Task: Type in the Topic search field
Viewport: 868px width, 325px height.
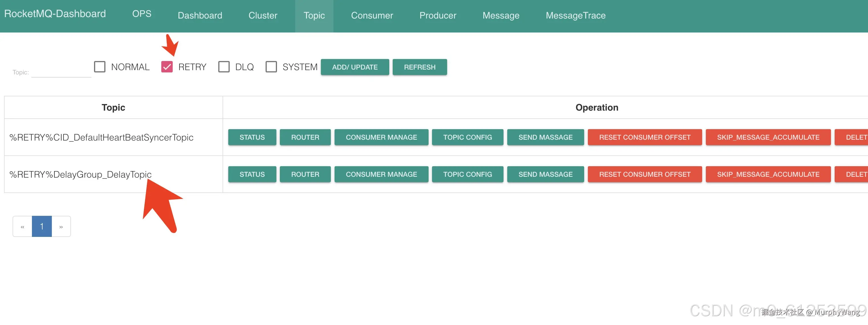Action: point(61,72)
